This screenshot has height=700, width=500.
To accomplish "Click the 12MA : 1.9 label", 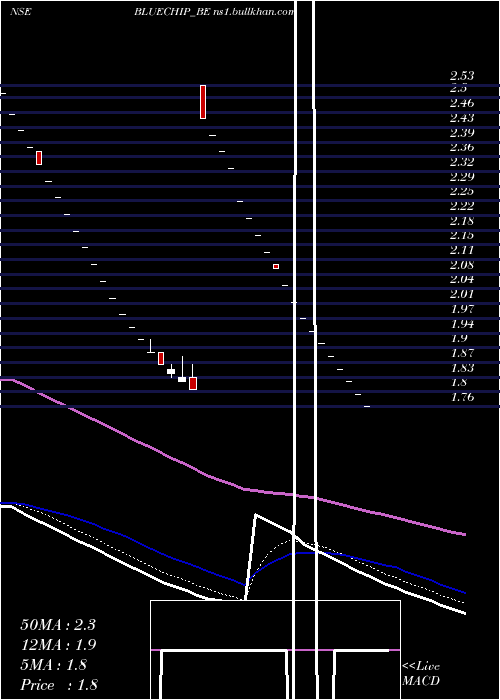I will point(58,645).
